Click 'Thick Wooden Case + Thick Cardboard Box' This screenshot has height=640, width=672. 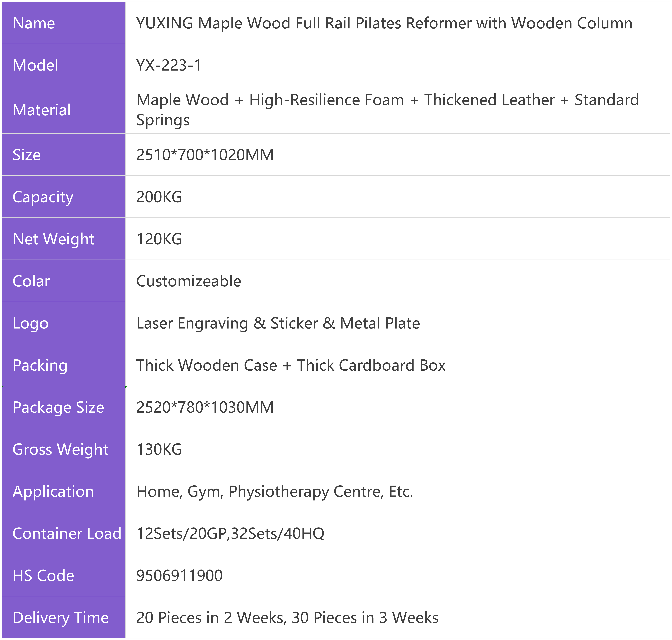coord(291,365)
